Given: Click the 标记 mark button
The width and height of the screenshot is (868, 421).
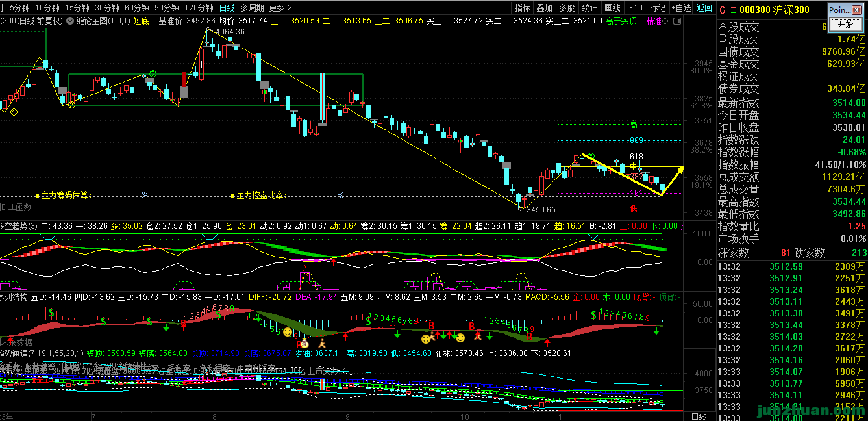Looking at the screenshot, I should (658, 8).
